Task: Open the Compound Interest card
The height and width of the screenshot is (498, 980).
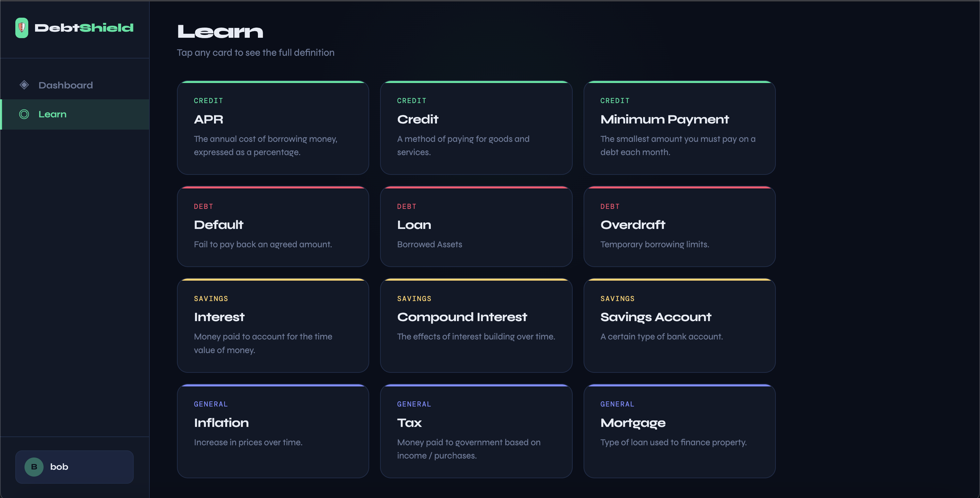Action: coord(476,326)
